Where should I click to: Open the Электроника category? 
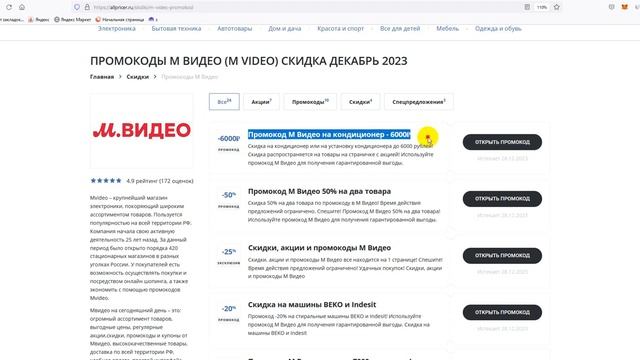click(117, 29)
